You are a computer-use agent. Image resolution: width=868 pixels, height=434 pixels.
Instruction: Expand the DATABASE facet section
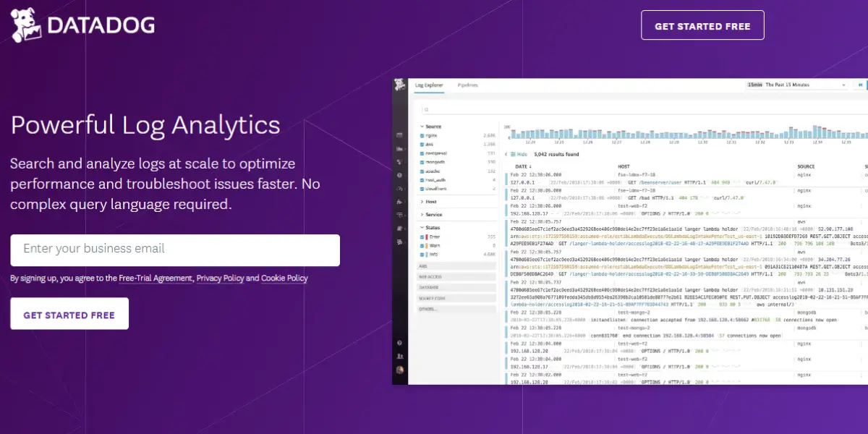[457, 287]
